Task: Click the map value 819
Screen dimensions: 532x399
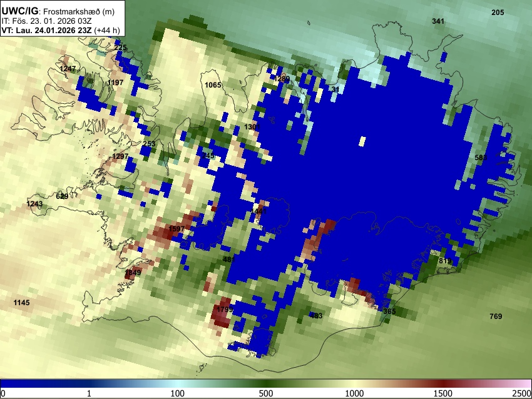Action: 445,261
